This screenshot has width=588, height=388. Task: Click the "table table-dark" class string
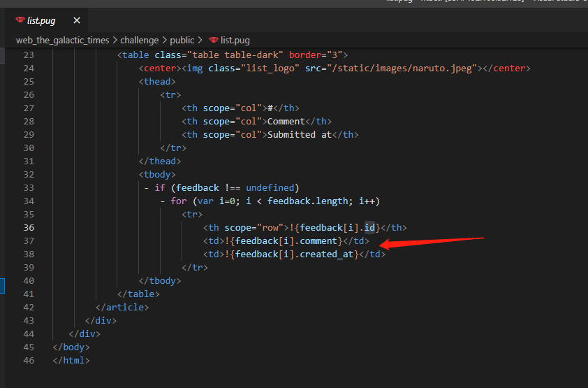[235, 55]
